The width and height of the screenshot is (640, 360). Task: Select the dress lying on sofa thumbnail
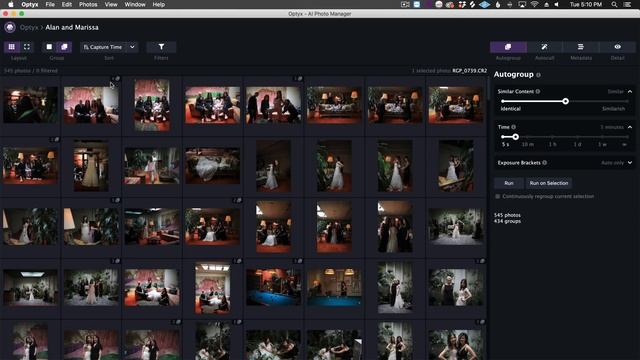pos(213,165)
